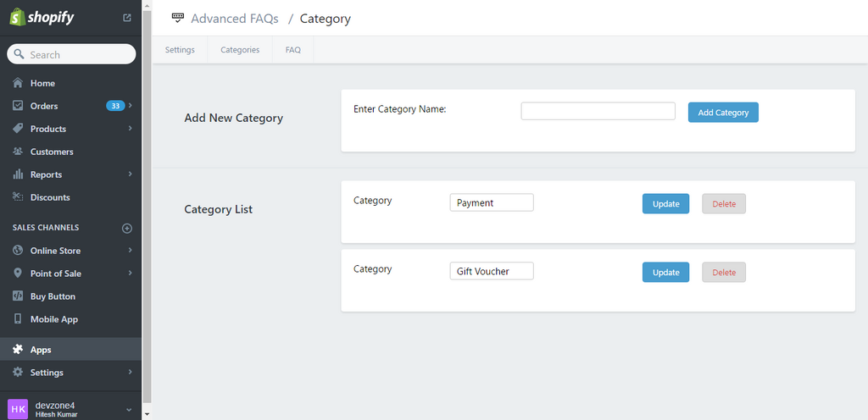Click the Settings gear icon in sidebar

coord(19,373)
